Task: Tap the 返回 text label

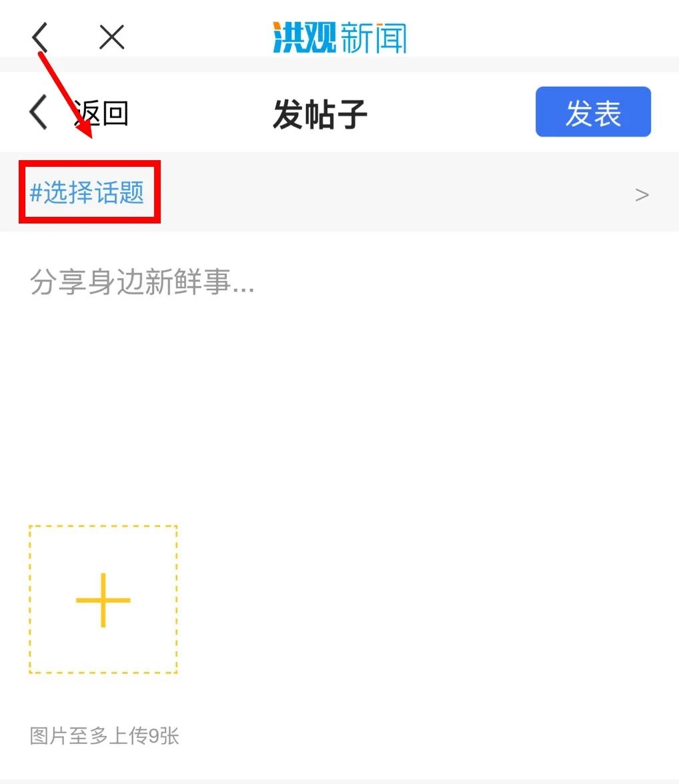Action: [x=101, y=113]
